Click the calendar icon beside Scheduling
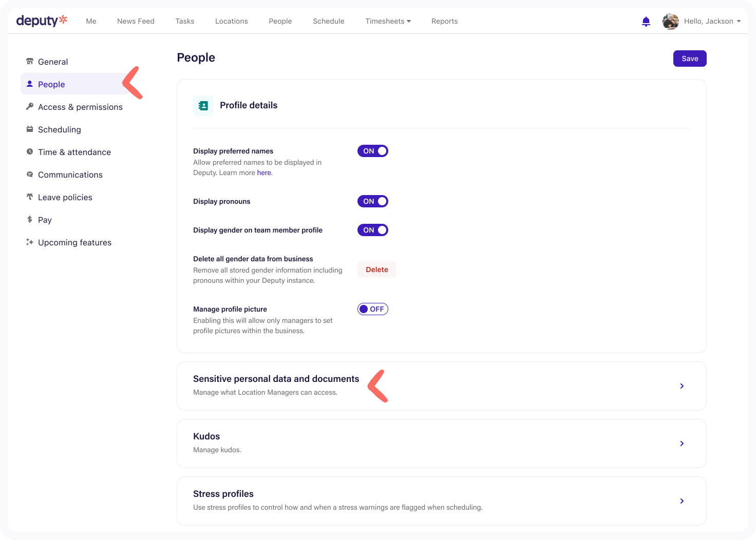The height and width of the screenshot is (540, 756). click(30, 129)
